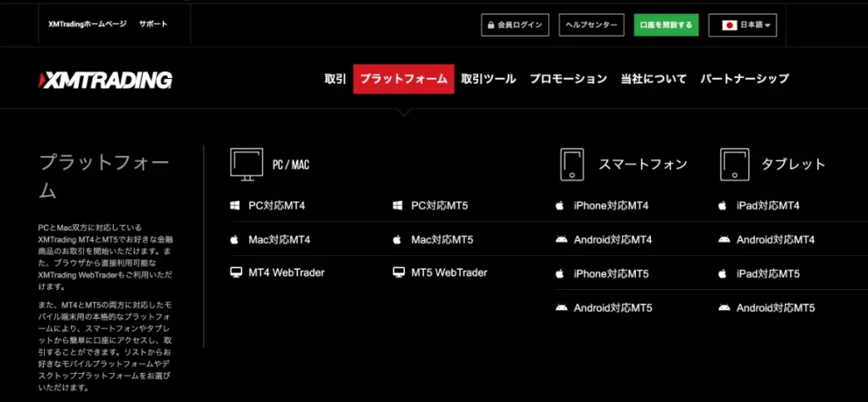Click Windows icon beside PC対応MT4
The image size is (868, 402).
tap(235, 206)
